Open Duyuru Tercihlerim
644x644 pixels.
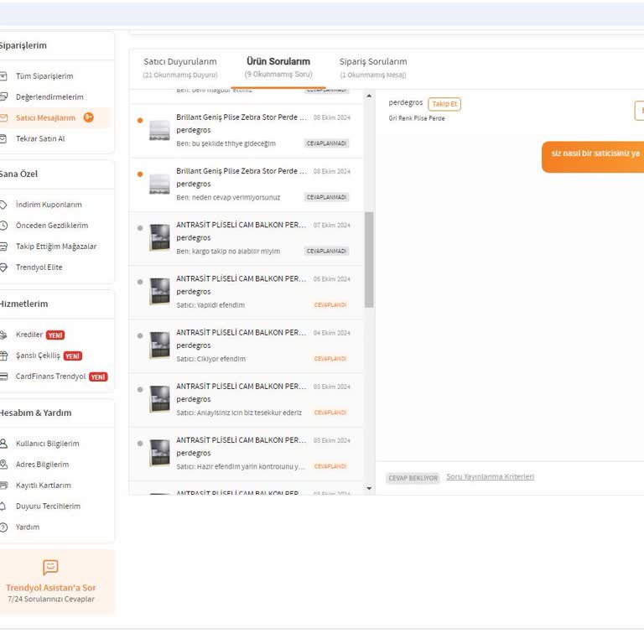pyautogui.click(x=48, y=506)
